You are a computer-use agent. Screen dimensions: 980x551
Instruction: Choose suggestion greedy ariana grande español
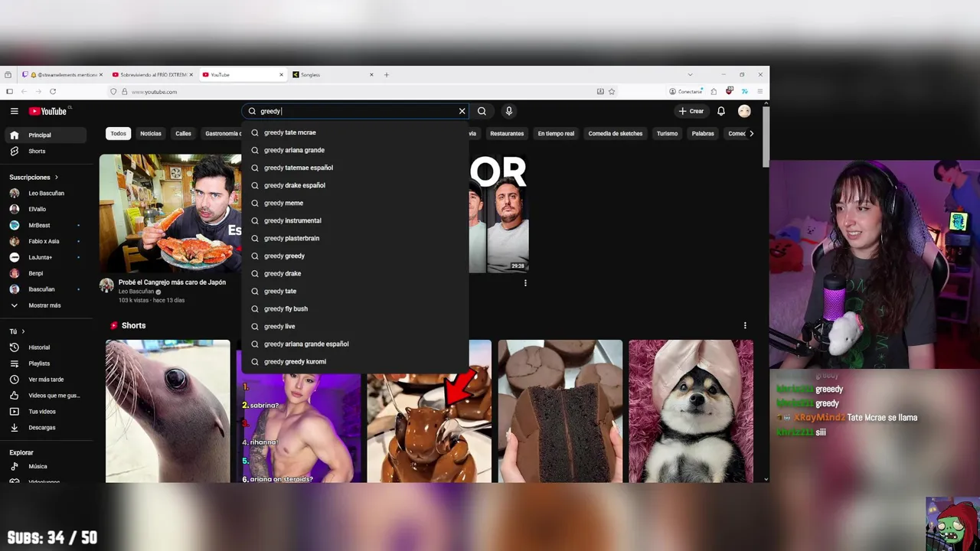point(354,344)
